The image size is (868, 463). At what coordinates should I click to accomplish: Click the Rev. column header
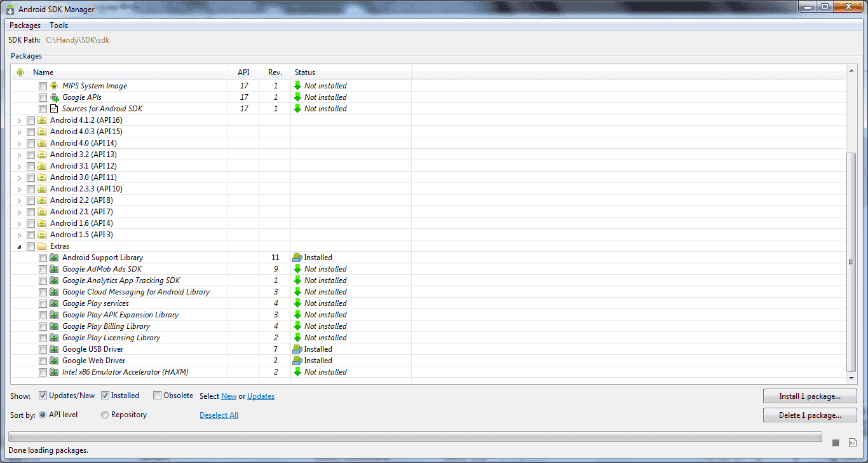275,73
